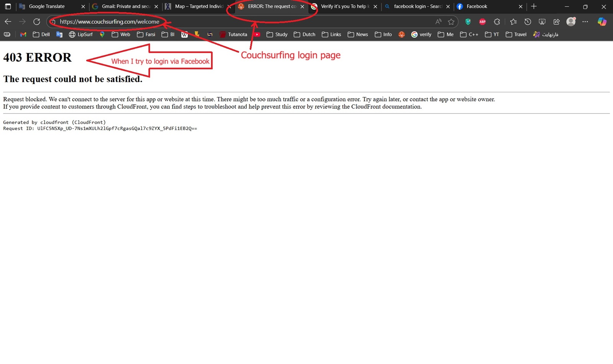Open the Read aloud icon in address bar
The image size is (613, 364).
pos(438,22)
